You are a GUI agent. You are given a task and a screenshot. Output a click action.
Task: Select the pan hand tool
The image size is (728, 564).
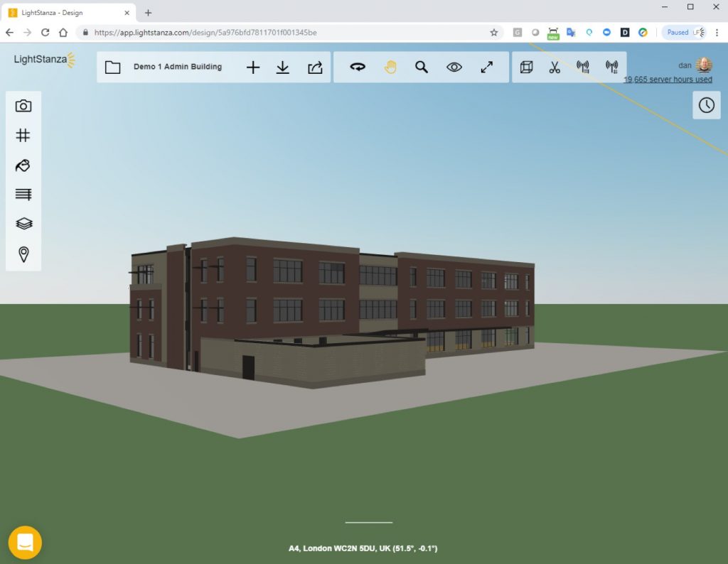coord(390,67)
